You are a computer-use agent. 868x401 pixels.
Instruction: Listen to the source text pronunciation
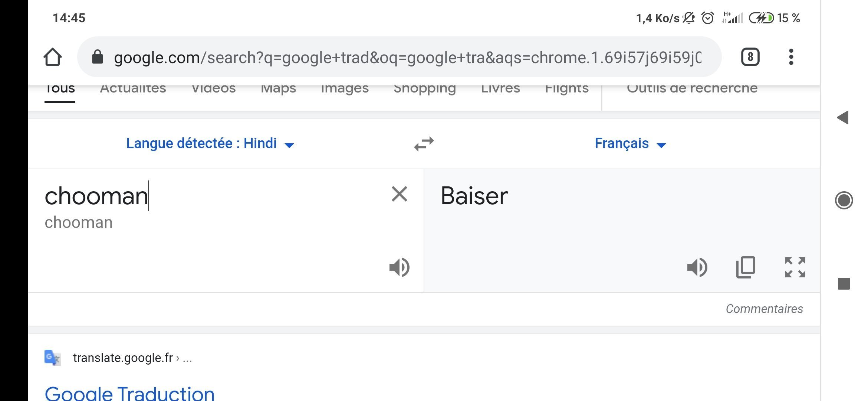point(400,267)
